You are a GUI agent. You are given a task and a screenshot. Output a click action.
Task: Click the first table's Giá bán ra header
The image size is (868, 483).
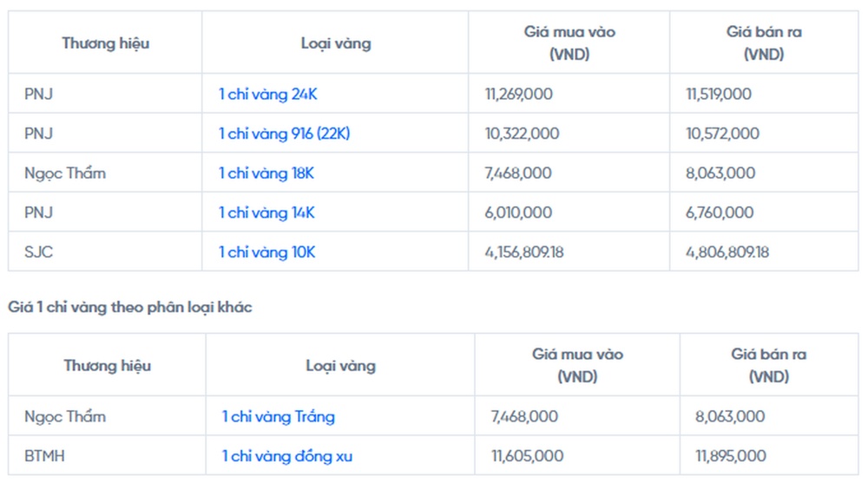tap(764, 42)
